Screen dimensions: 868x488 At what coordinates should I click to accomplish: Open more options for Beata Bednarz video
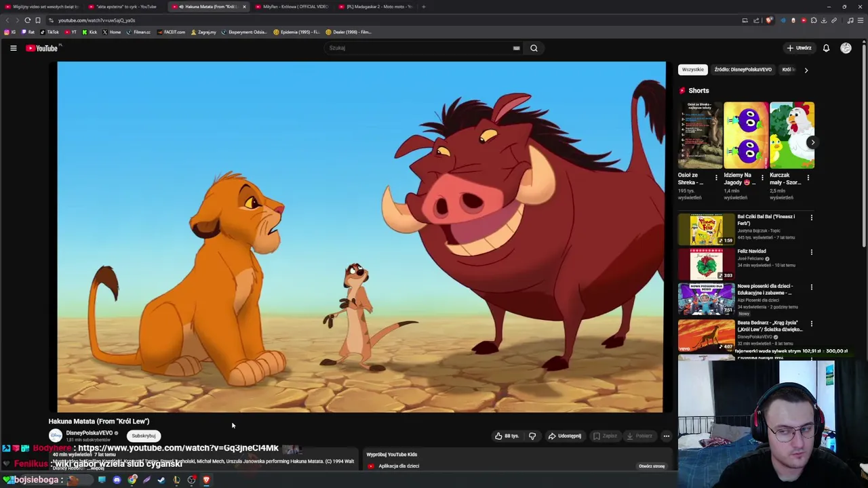click(811, 324)
